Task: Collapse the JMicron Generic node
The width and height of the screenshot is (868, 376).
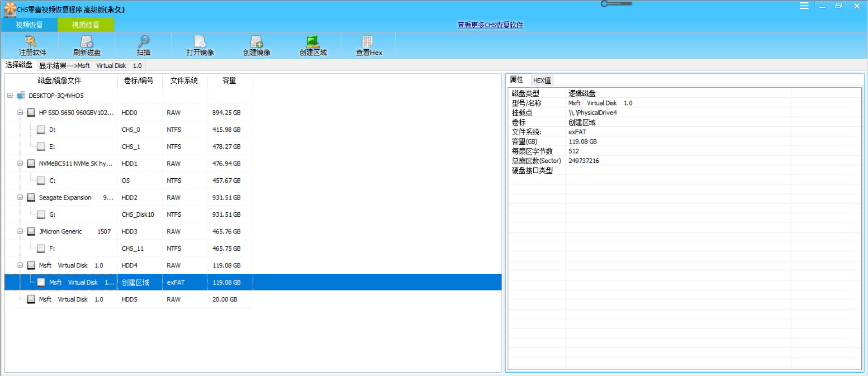Action: pyautogui.click(x=20, y=231)
